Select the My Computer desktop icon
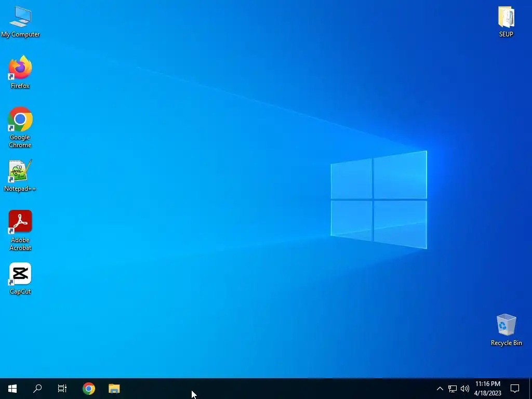532x399 pixels. [x=20, y=22]
